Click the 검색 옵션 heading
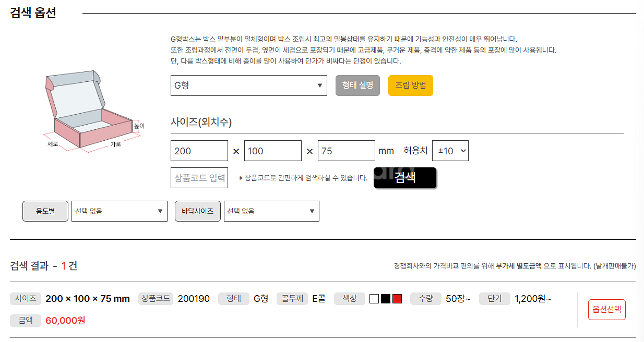This screenshot has height=342, width=644. (x=33, y=13)
